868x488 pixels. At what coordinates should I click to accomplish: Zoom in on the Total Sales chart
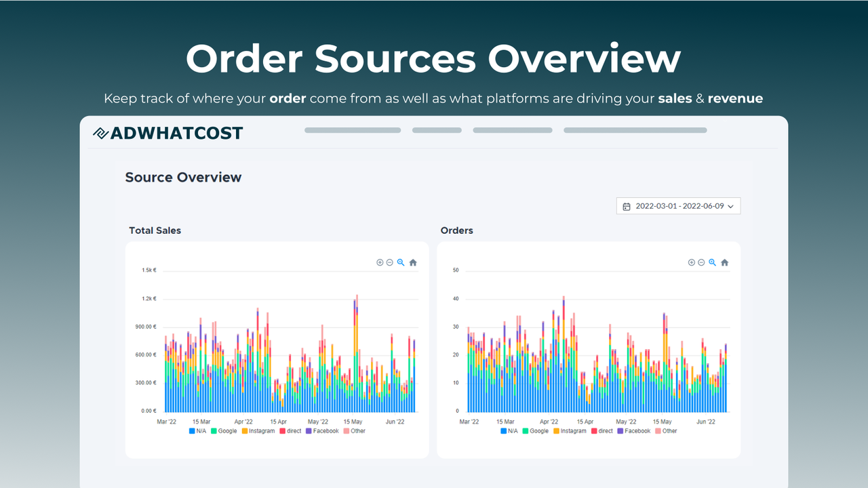coord(380,262)
